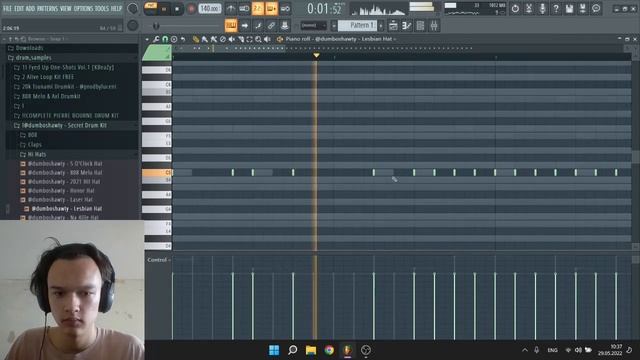Viewport: 640px width, 360px height.
Task: Open the Pattern 1 selector
Action: point(358,25)
